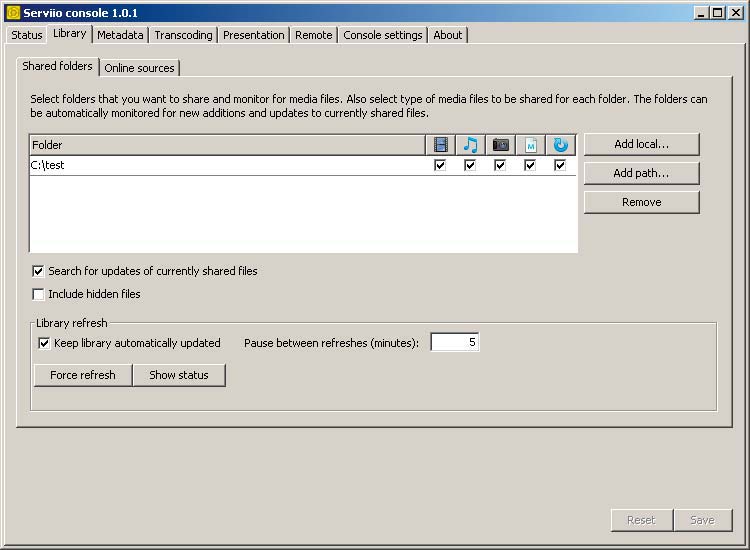Viewport: 750px width, 550px height.
Task: Click the Save button
Action: click(x=703, y=520)
